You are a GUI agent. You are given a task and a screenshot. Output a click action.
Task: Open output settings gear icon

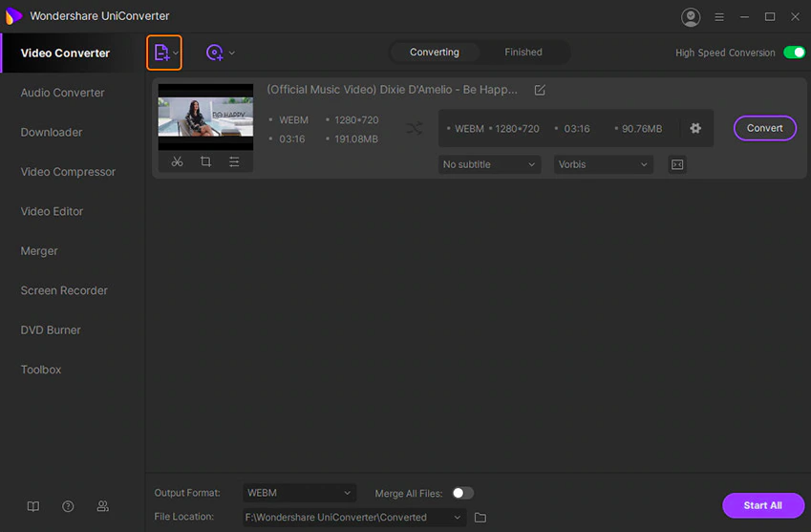click(695, 128)
